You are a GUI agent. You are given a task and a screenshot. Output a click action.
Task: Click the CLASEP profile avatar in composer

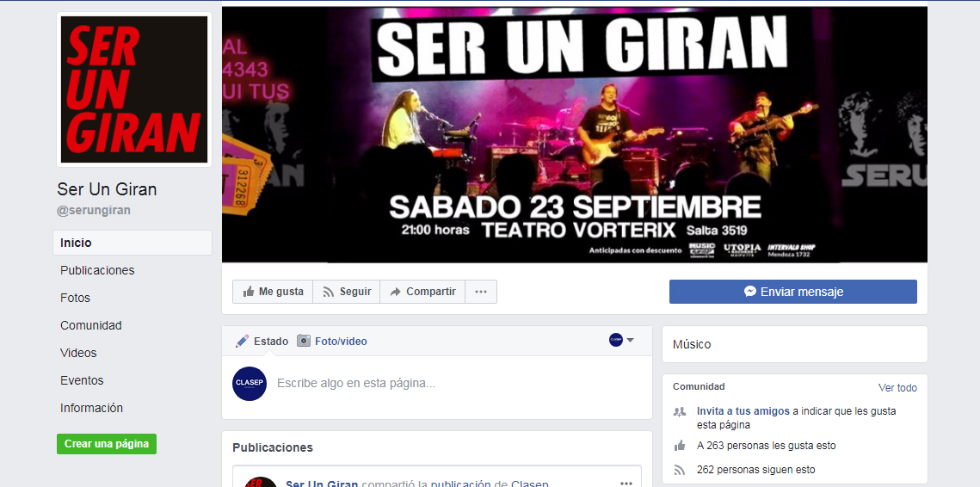(250, 383)
